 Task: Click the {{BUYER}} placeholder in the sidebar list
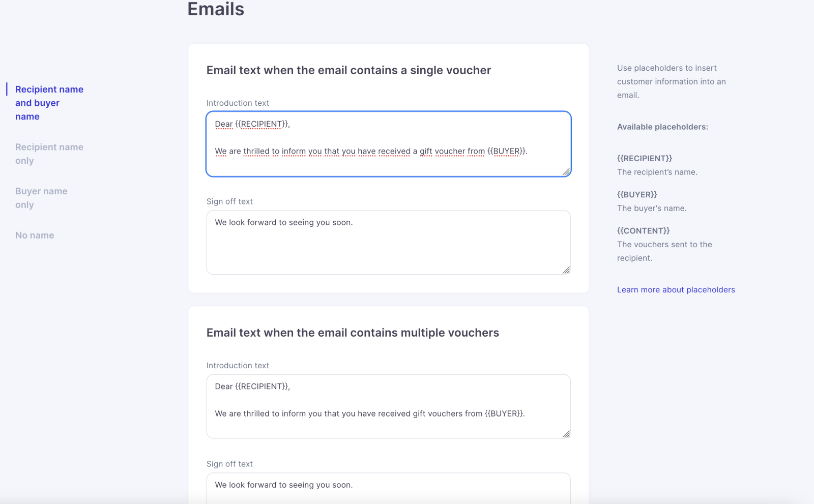click(x=637, y=195)
